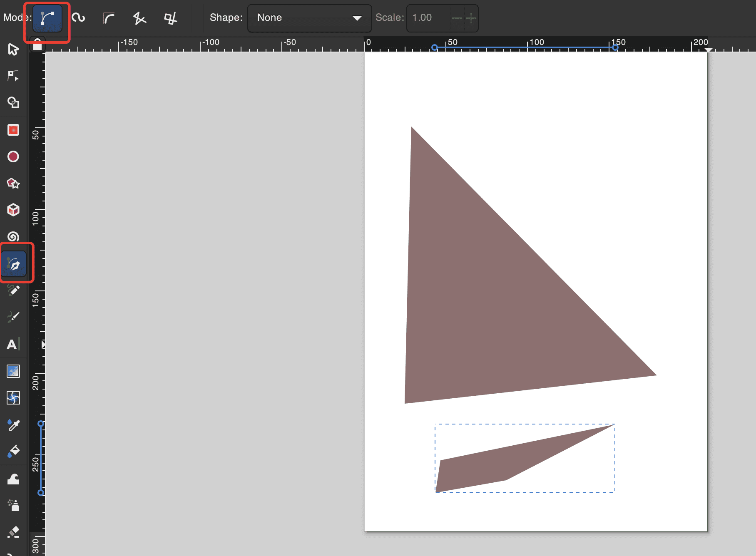Select the Spray tool
Viewport: 756px width, 556px height.
coord(13,505)
